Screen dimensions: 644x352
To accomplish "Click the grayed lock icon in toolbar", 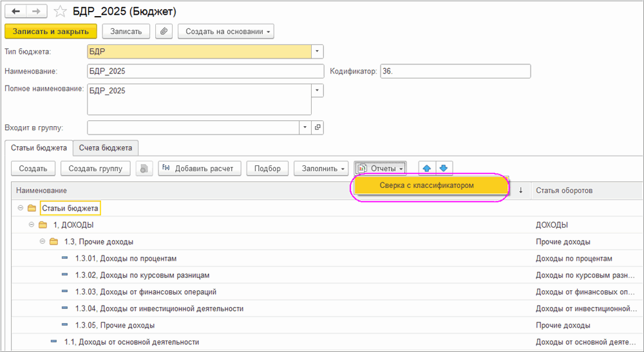I will point(144,169).
